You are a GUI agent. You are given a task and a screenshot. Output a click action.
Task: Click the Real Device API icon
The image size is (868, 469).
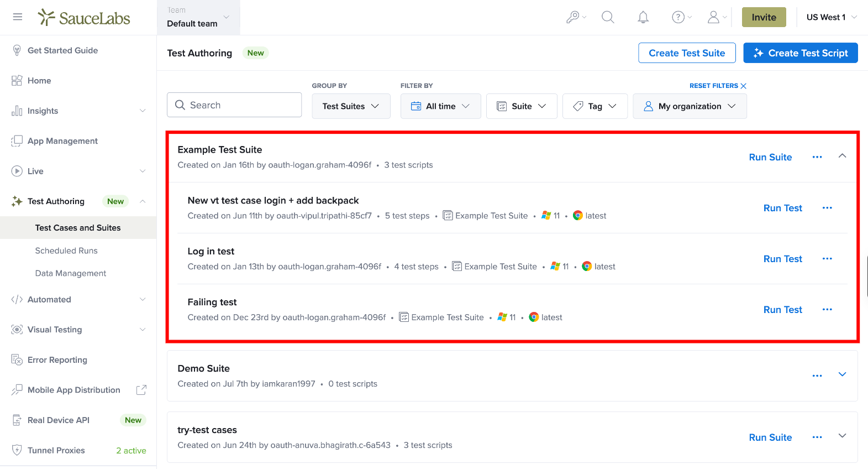[x=17, y=420]
